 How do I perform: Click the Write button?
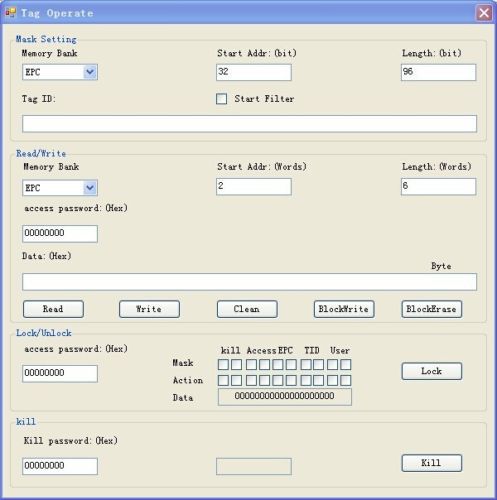click(149, 309)
